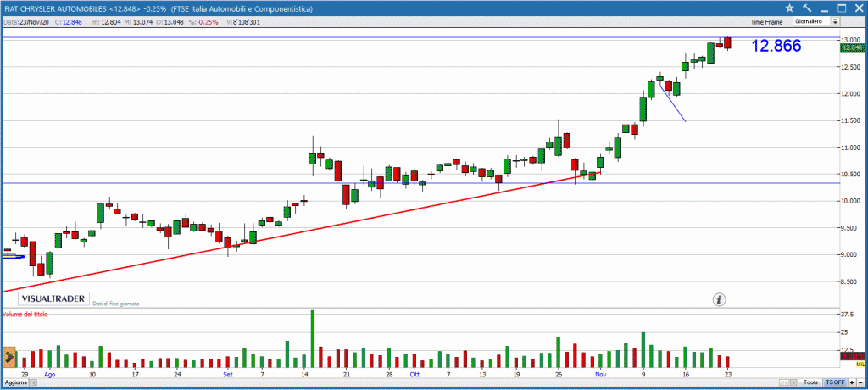Click the Time Frame dropdown arrow button
This screenshot has height=390, width=868.
pyautogui.click(x=835, y=21)
